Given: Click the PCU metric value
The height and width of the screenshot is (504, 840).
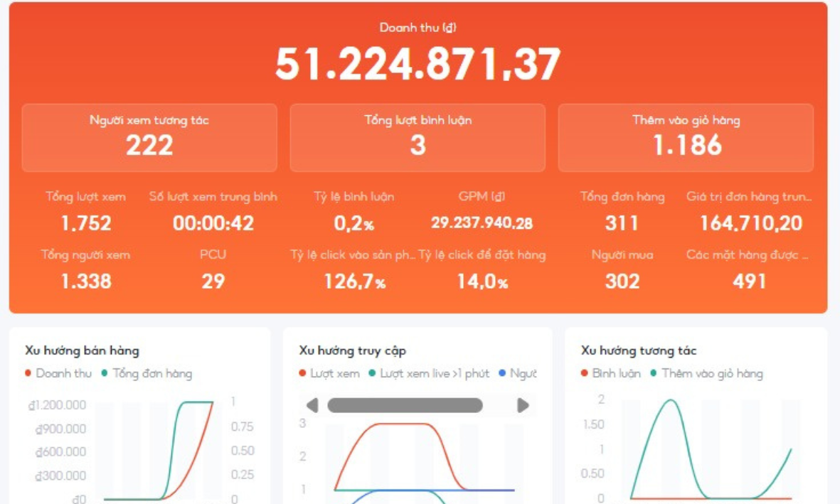Looking at the screenshot, I should [x=213, y=281].
